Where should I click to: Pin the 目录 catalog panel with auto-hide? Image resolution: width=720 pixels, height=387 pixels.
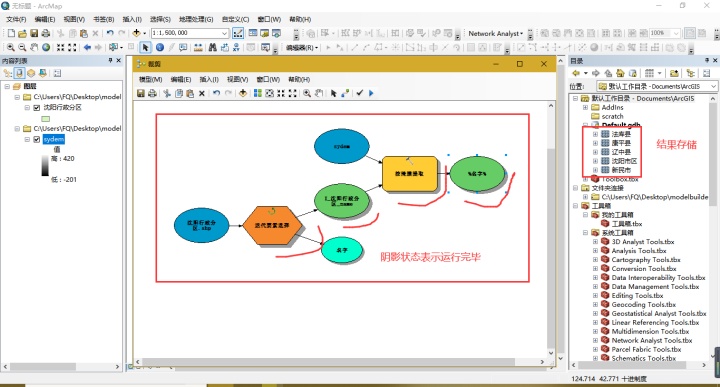(707, 61)
